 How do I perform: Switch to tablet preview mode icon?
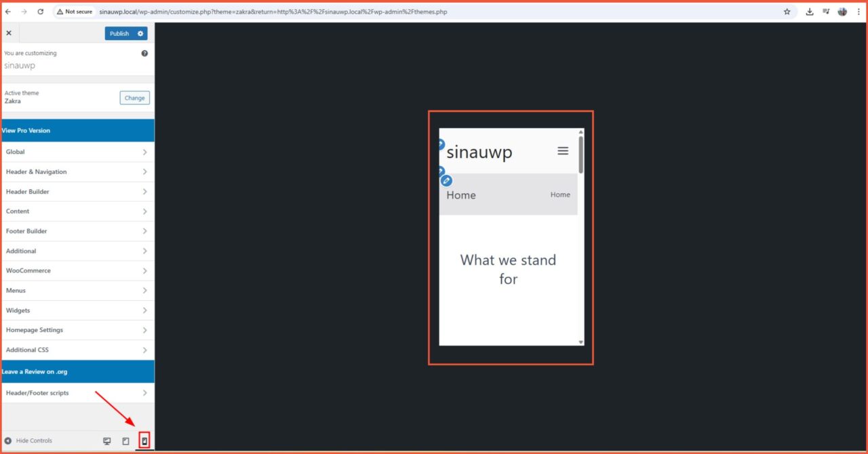click(x=125, y=441)
